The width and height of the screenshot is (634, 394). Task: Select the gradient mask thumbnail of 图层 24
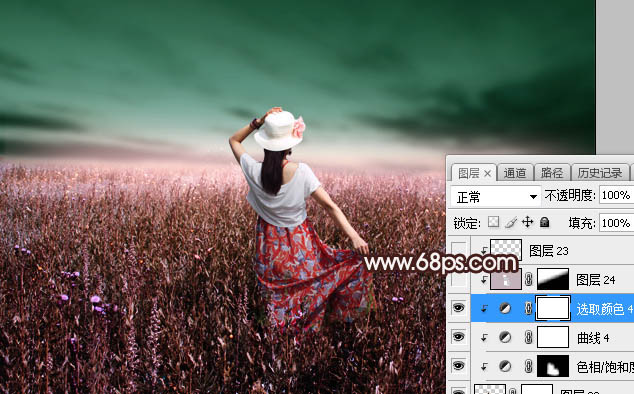[x=553, y=280]
